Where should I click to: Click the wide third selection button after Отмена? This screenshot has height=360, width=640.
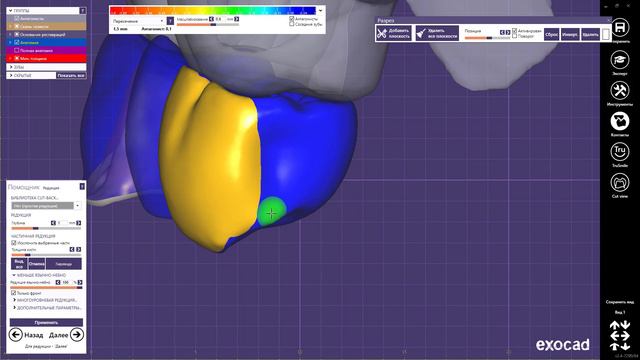click(x=64, y=264)
